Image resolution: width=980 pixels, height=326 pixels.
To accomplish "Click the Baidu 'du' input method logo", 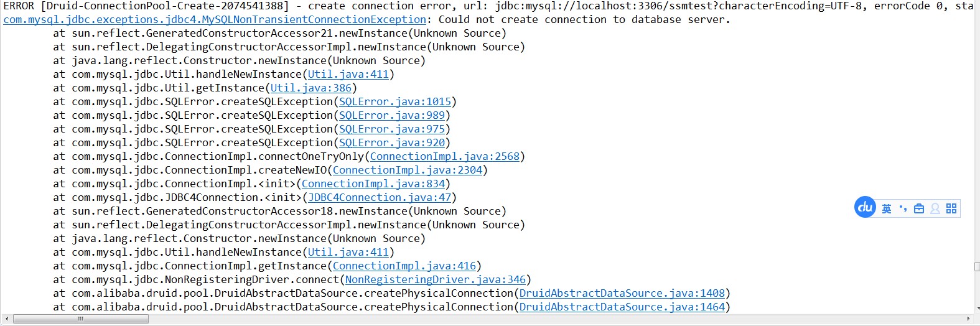I will tap(865, 207).
